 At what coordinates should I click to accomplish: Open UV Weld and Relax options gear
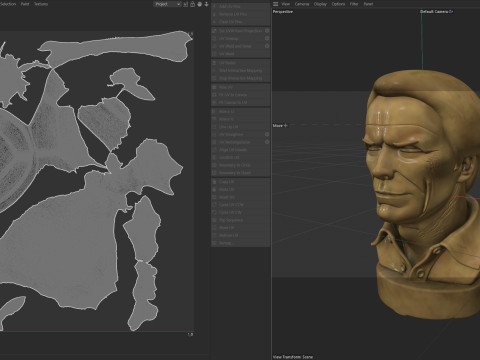point(267,46)
